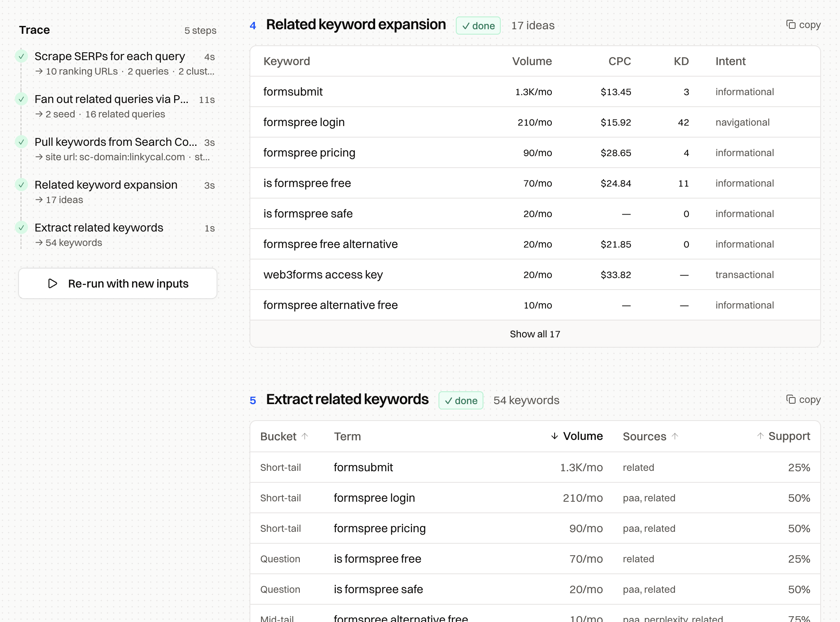Select formsubmit term in Extract related keywords table
The width and height of the screenshot is (840, 622).
pyautogui.click(x=363, y=468)
